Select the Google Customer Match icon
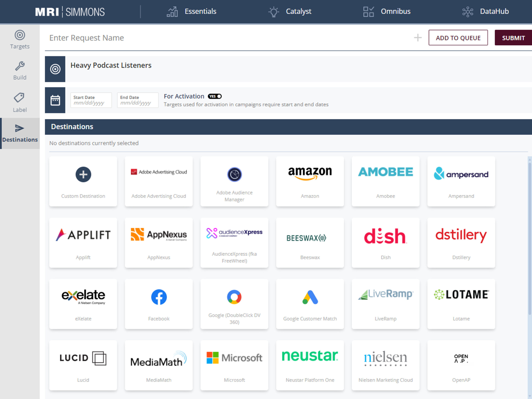532x399 pixels. click(310, 297)
